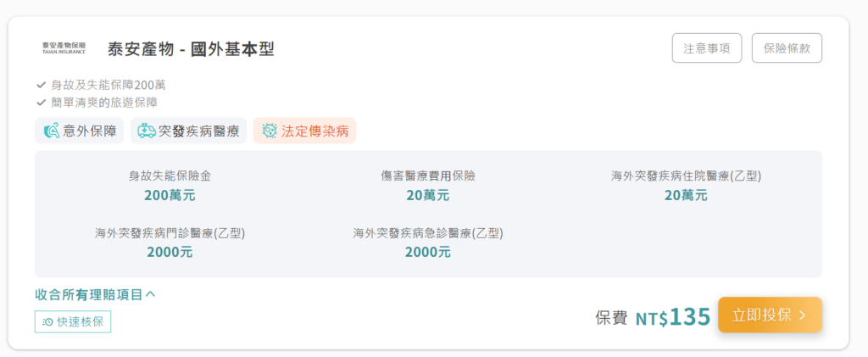
Task: Click the ambulance icon in 突發疾病醫療 tag
Action: (x=147, y=131)
